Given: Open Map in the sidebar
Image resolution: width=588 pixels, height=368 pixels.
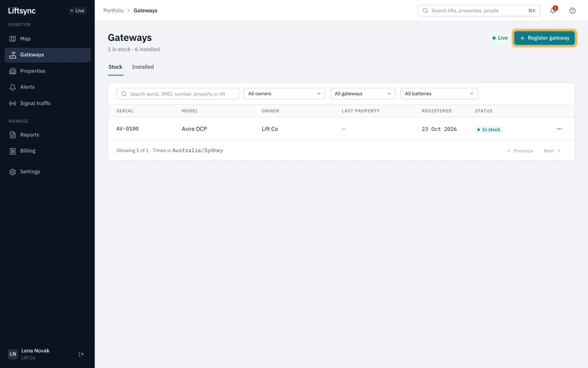Looking at the screenshot, I should 47,39.
